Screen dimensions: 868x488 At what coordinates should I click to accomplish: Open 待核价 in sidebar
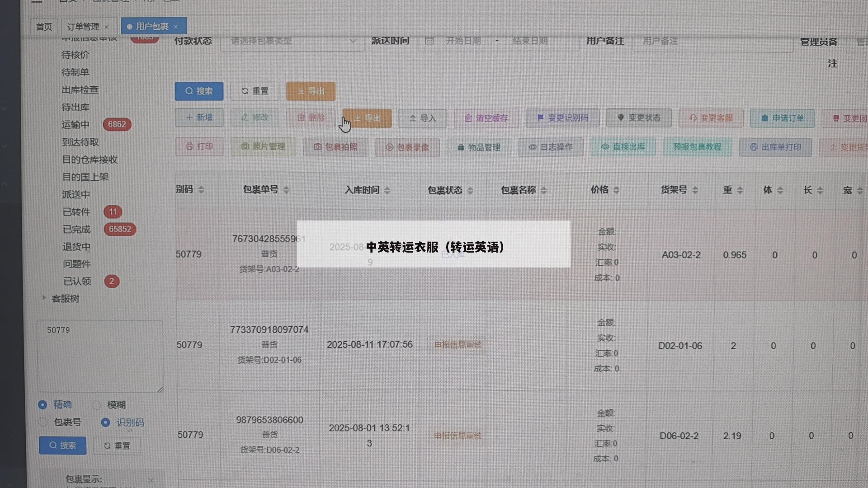(75, 55)
